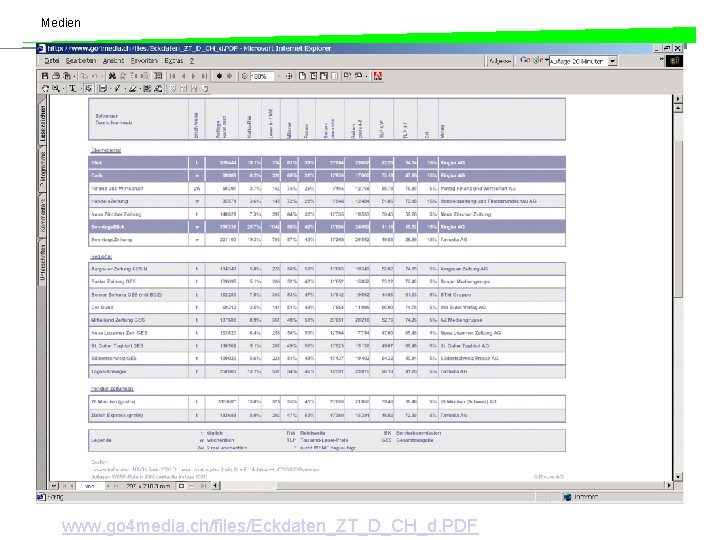Click the vertical scrollbar up arrow
This screenshot has width=720, height=540.
tap(678, 108)
